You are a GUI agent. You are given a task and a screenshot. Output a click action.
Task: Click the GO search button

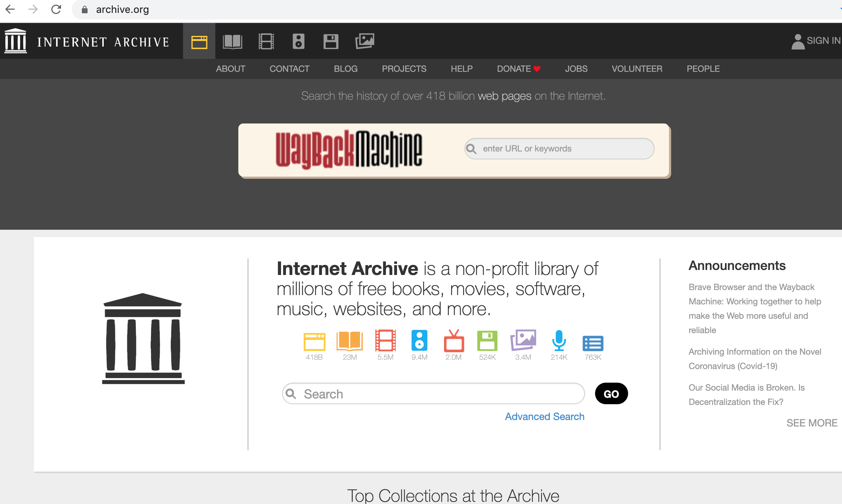(611, 394)
